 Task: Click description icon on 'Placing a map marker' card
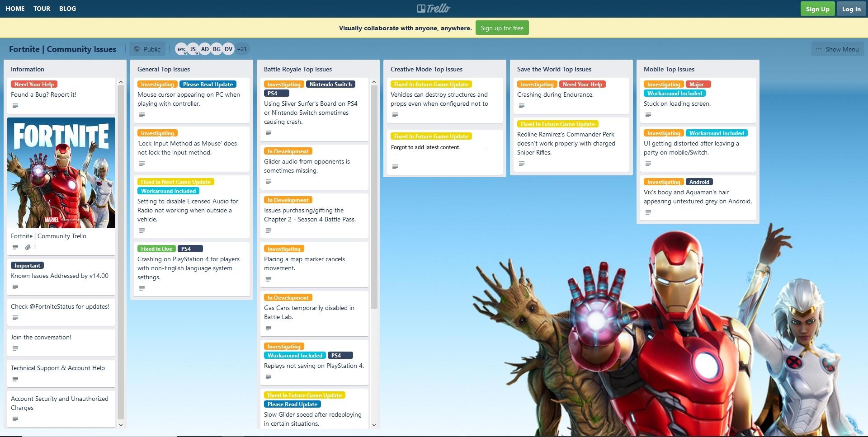(x=269, y=279)
